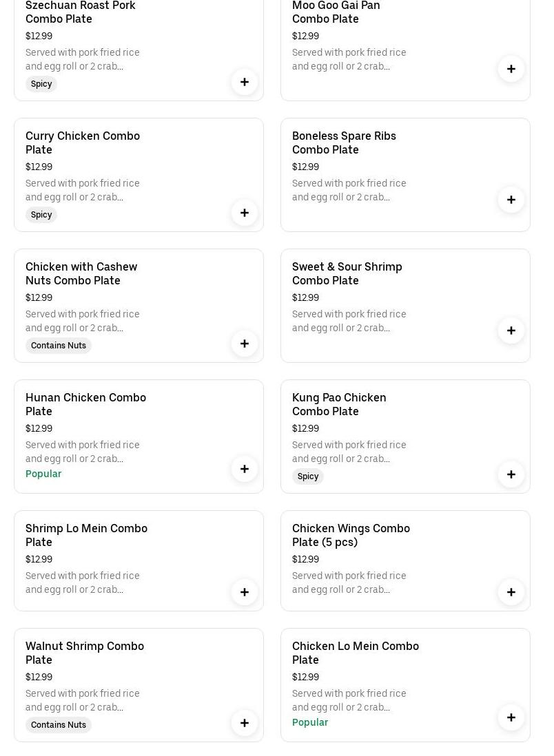The height and width of the screenshot is (756, 554).
Task: Add Boneless Spare Ribs Combo Plate
Action: pos(511,200)
